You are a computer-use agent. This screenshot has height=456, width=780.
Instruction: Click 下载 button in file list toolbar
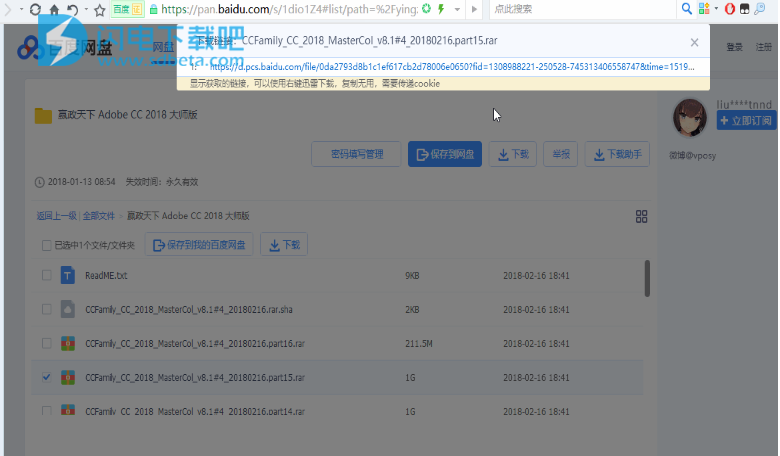[284, 245]
